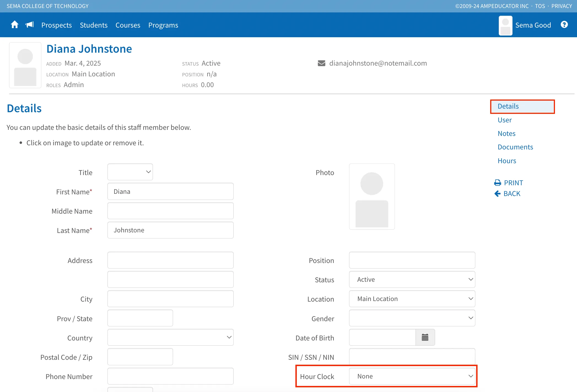
Task: Expand the Hour Clock dropdown
Action: pos(412,376)
